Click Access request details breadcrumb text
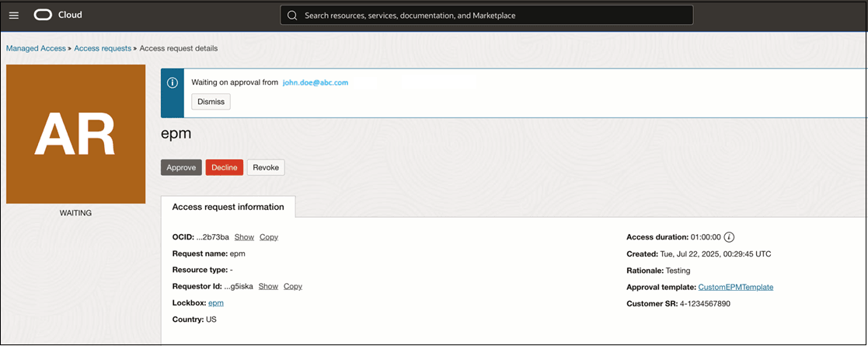The height and width of the screenshot is (346, 868). (x=179, y=48)
